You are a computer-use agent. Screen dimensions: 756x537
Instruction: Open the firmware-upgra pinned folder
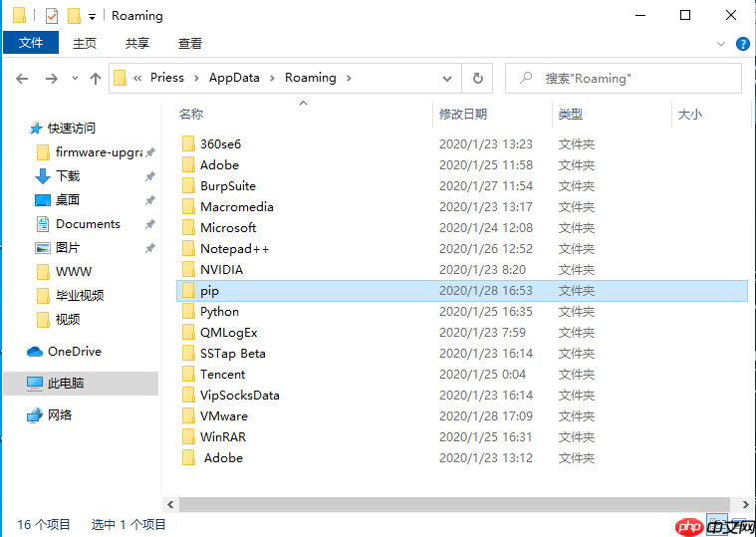[x=100, y=152]
